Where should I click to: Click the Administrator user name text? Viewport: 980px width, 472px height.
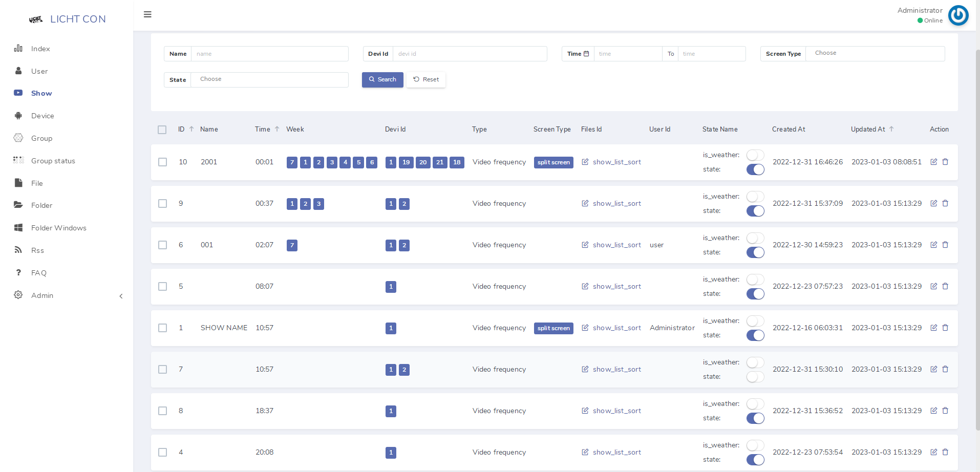pos(920,10)
